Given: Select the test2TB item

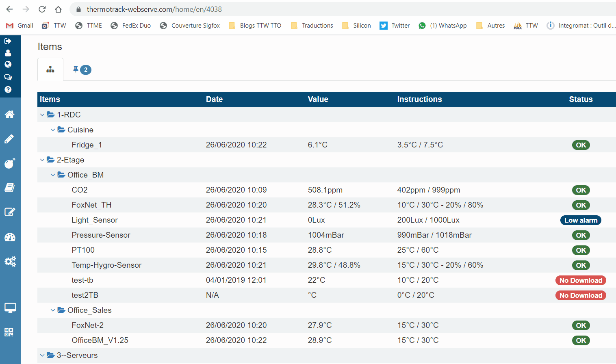Looking at the screenshot, I should pos(85,295).
